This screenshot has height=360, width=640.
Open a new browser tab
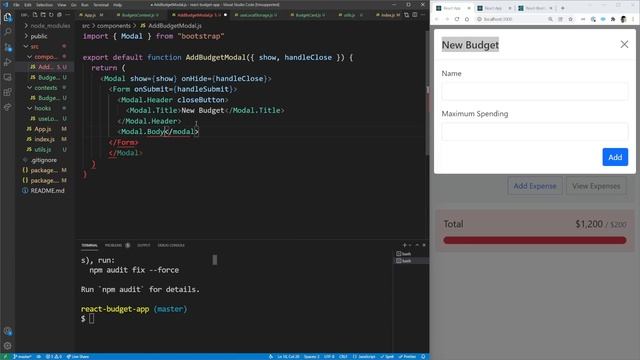[562, 8]
